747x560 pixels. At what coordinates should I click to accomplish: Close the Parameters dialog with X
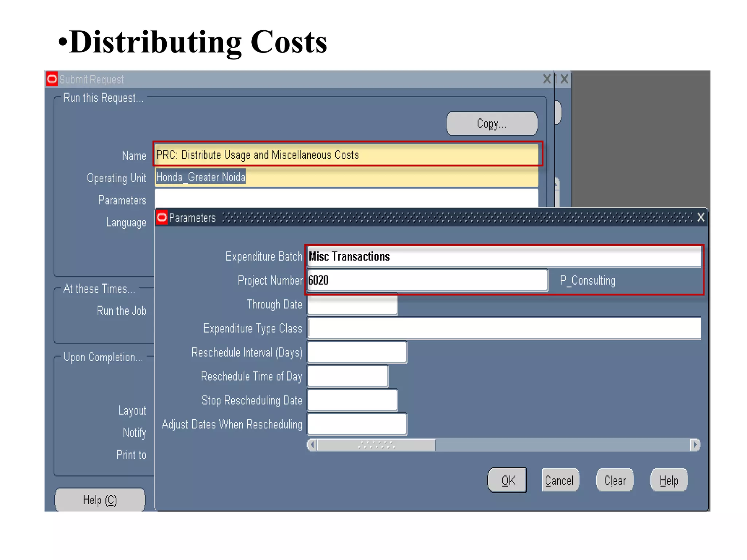click(701, 218)
